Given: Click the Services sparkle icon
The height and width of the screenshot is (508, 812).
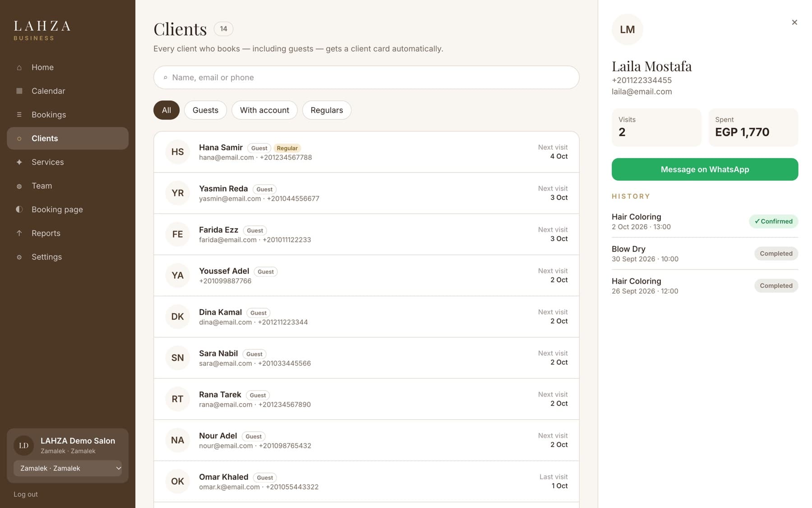Looking at the screenshot, I should coord(19,162).
